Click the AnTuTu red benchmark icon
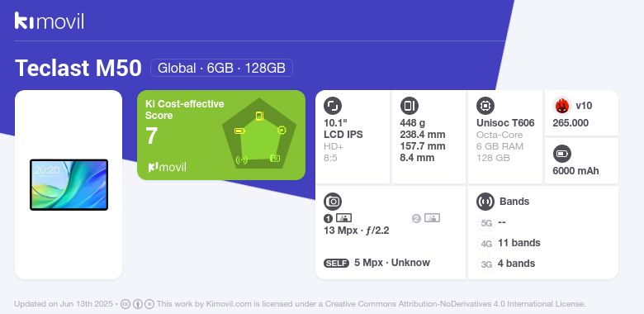This screenshot has width=644, height=314. point(562,106)
